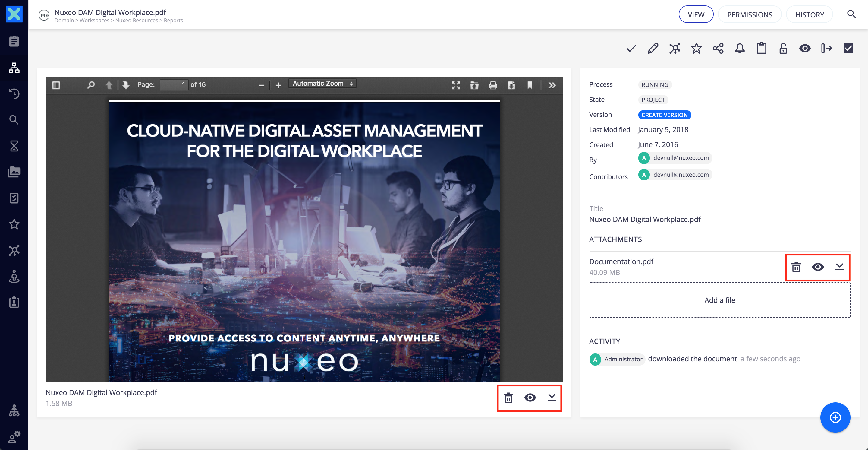The width and height of the screenshot is (868, 450).
Task: Switch to the PERMISSIONS tab
Action: 750,14
